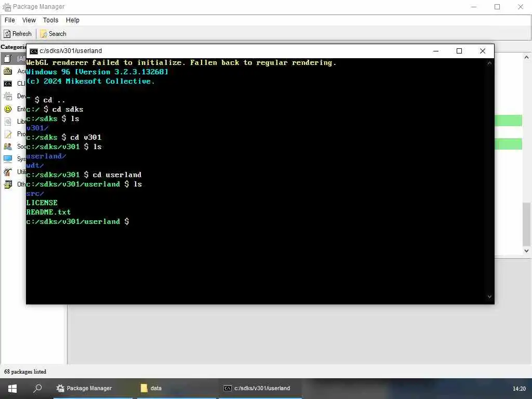Click the Refresh button label
532x399 pixels.
[x=22, y=34]
